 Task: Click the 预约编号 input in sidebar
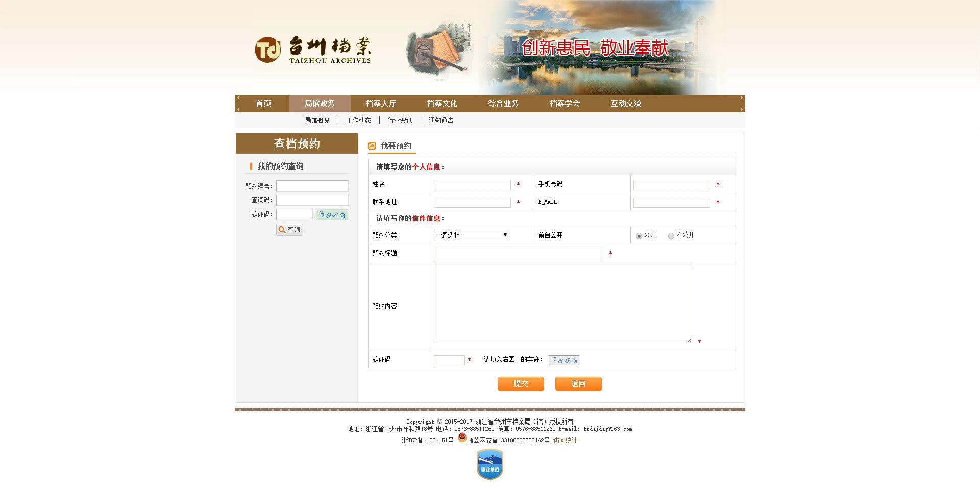pyautogui.click(x=312, y=186)
